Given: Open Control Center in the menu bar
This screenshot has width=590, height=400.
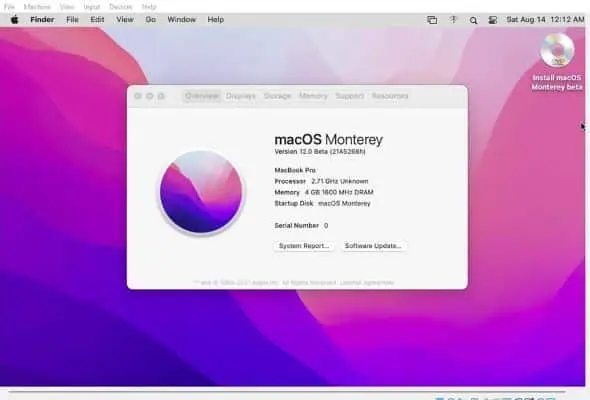Looking at the screenshot, I should (x=493, y=20).
